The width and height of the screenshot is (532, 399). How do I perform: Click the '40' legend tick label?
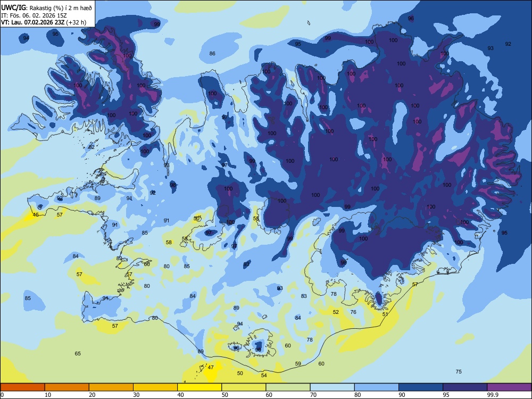coord(180,395)
